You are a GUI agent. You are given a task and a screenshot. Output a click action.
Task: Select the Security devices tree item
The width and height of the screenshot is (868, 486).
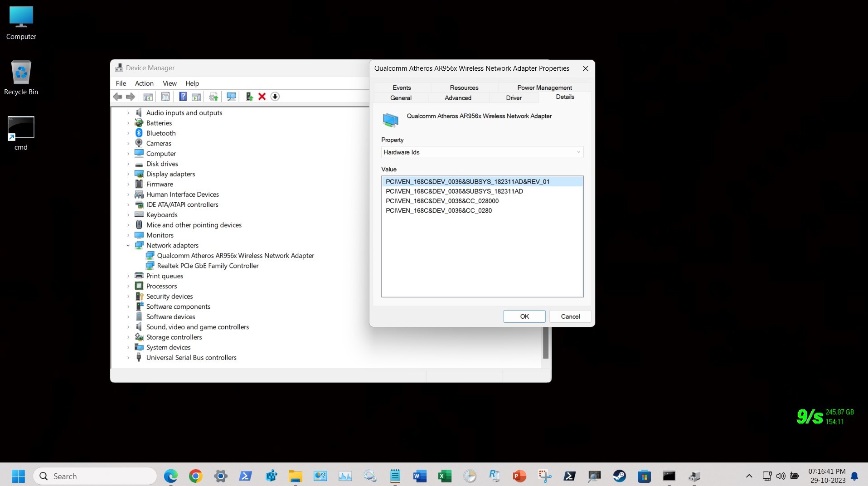170,296
